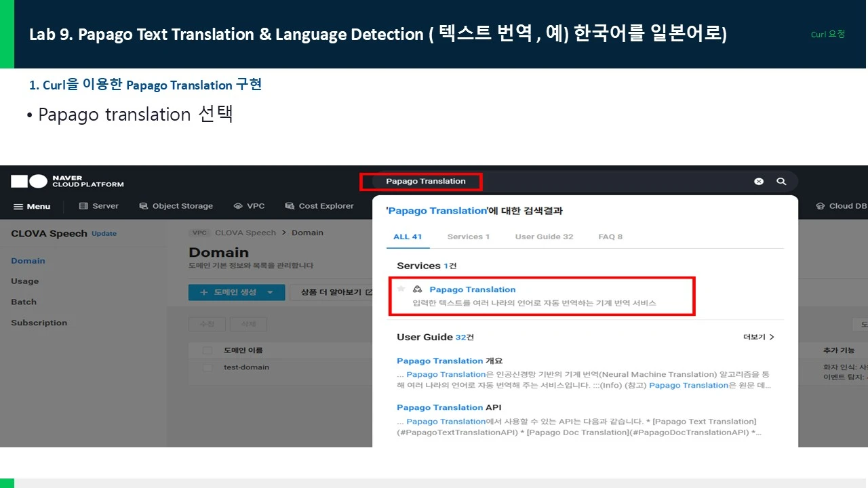Expand the 도메인 생성 dropdown arrow
Image resolution: width=868 pixels, height=488 pixels.
[271, 292]
